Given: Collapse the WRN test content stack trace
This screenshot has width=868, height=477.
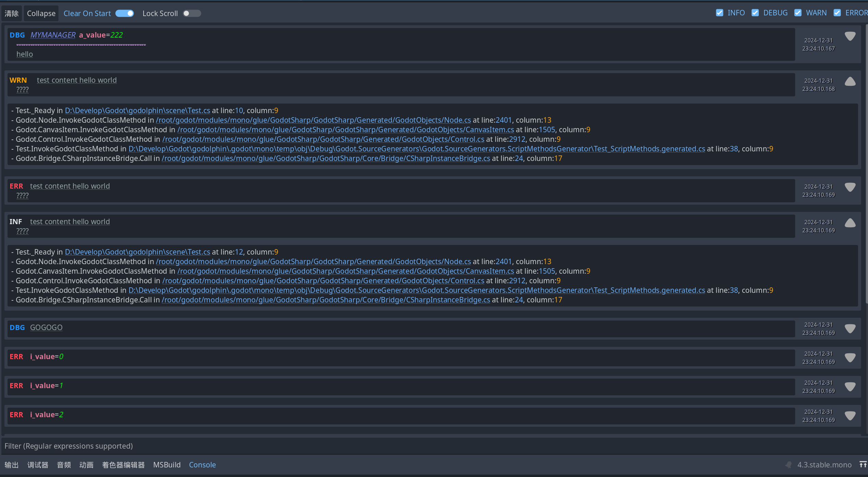Looking at the screenshot, I should coord(850,81).
